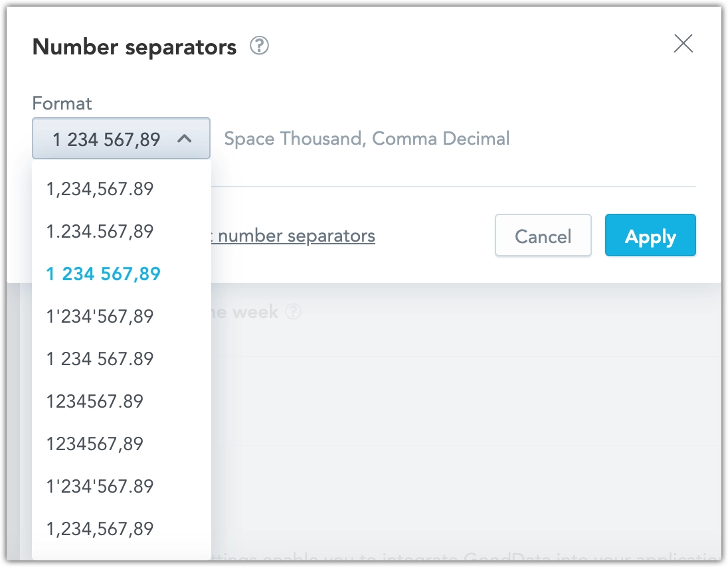This screenshot has width=728, height=567.
Task: Select the 1234567.89 no-separator format
Action: point(94,401)
